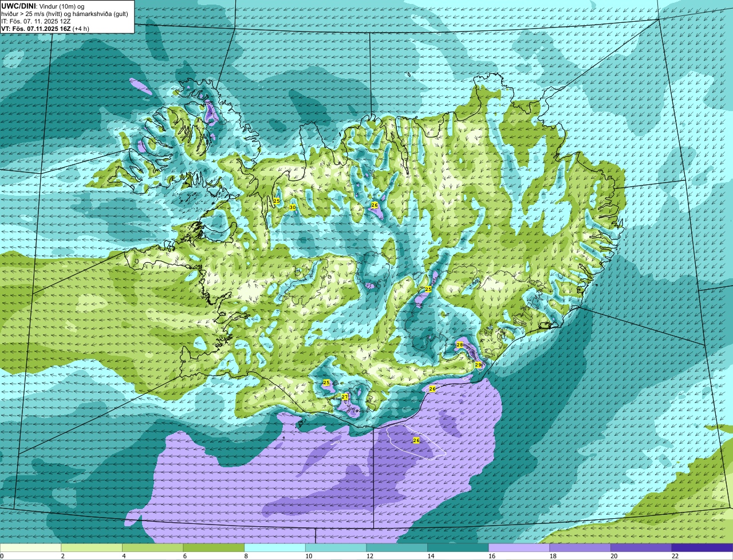Click the legend tick label '12'
The width and height of the screenshot is (733, 560).
tap(370, 556)
